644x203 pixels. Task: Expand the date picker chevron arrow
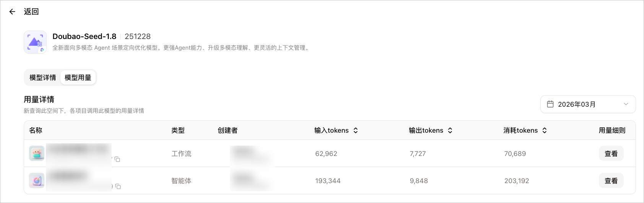tap(626, 104)
